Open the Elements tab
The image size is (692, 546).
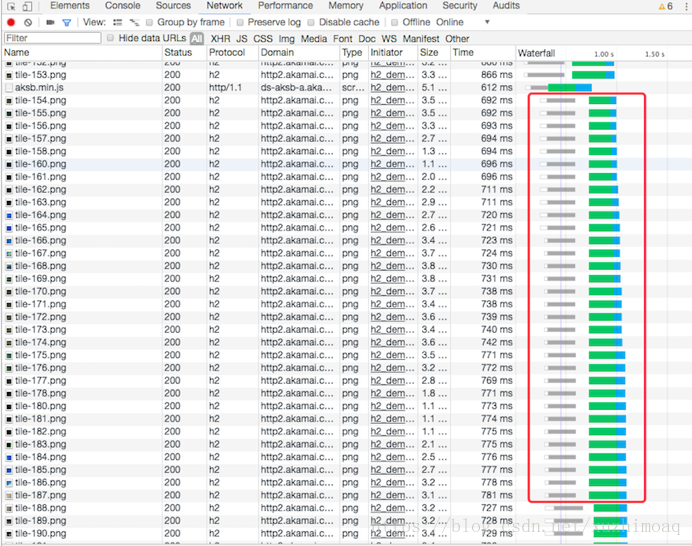(70, 6)
